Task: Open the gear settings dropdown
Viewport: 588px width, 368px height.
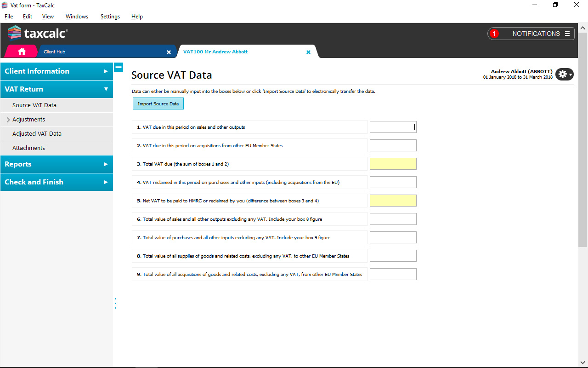Action: [564, 74]
